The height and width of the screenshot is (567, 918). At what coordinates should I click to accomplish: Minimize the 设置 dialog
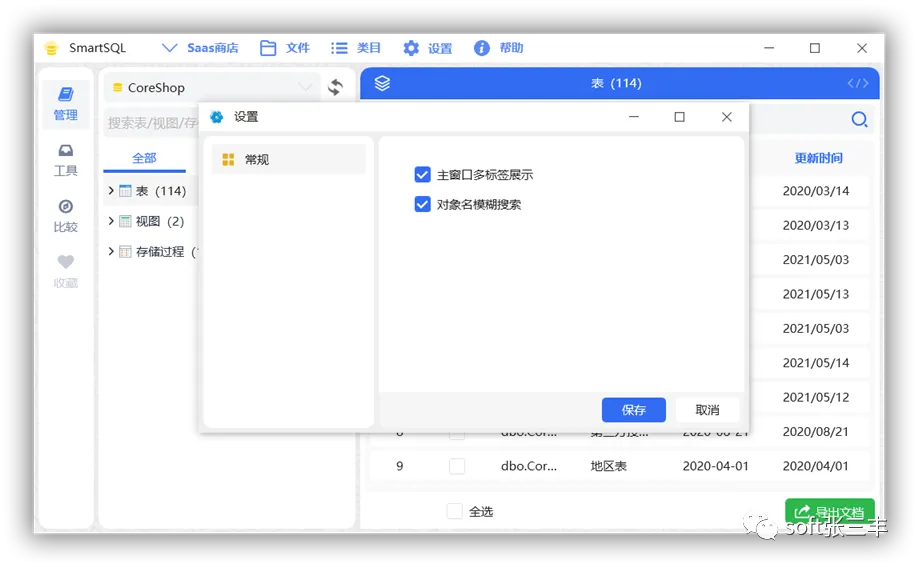(633, 117)
